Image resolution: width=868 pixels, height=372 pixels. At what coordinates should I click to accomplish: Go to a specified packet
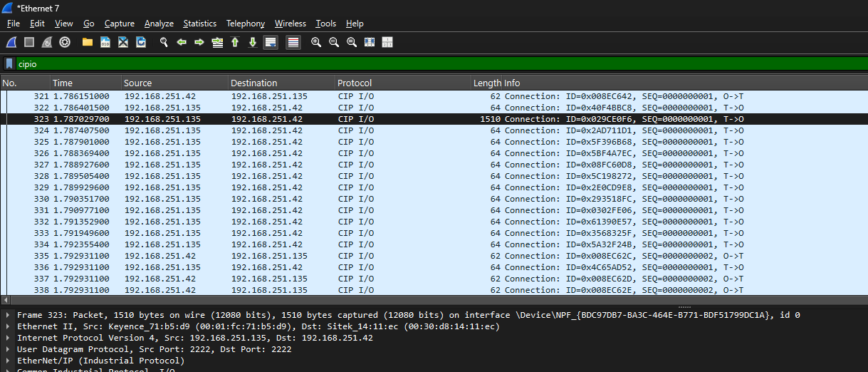point(217,42)
